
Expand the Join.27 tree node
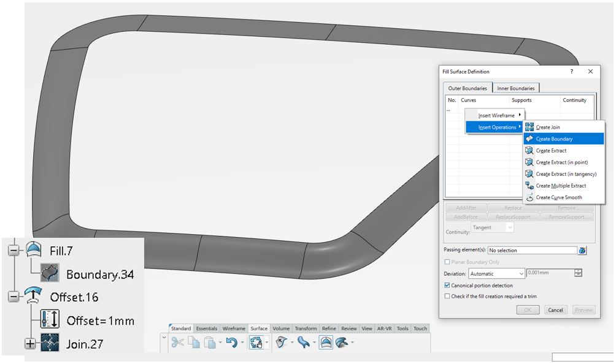point(30,344)
